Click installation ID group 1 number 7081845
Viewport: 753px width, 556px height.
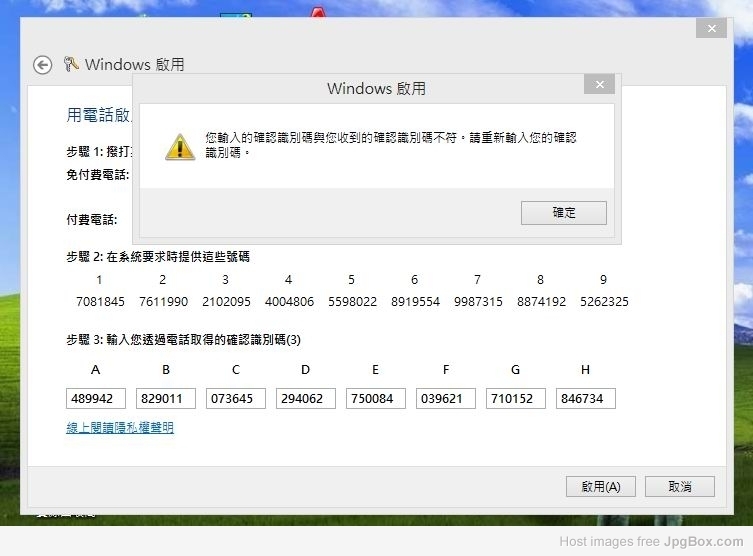(100, 301)
